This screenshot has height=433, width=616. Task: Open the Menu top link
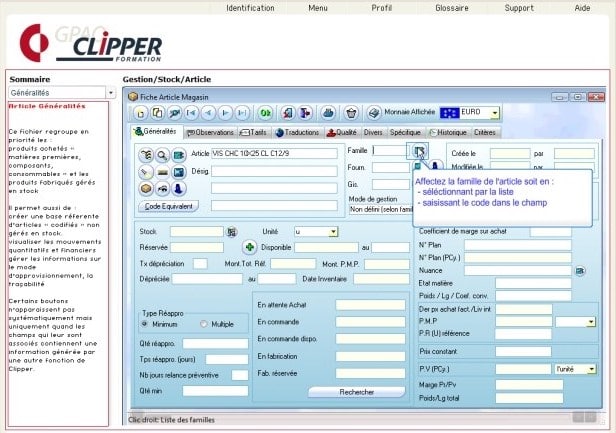tap(318, 8)
